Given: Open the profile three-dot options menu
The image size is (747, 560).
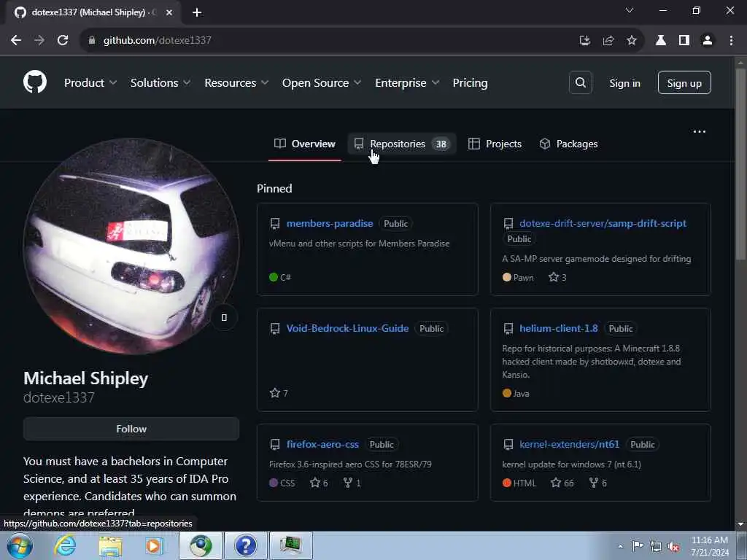Looking at the screenshot, I should pyautogui.click(x=699, y=131).
